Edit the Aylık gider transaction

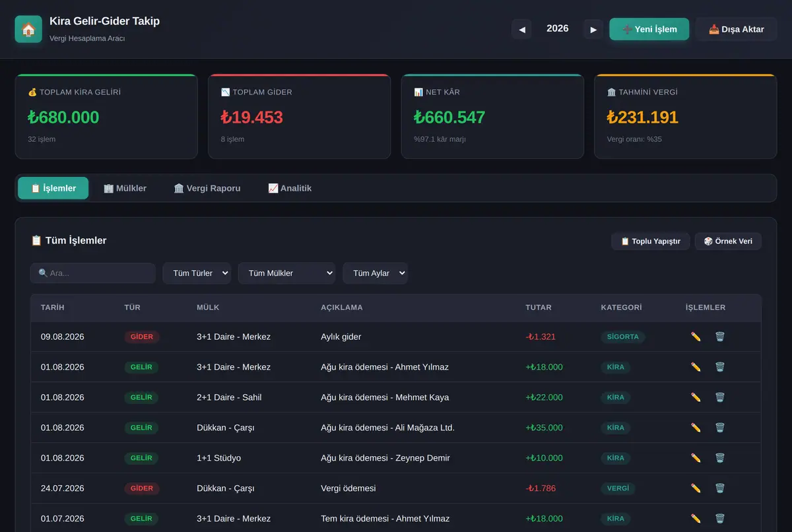(x=696, y=337)
